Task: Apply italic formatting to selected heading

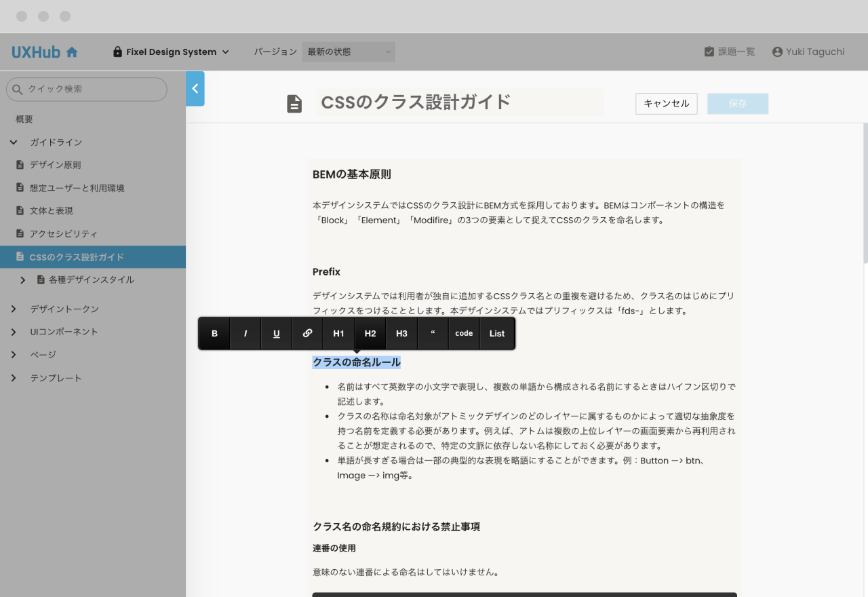Action: [245, 333]
